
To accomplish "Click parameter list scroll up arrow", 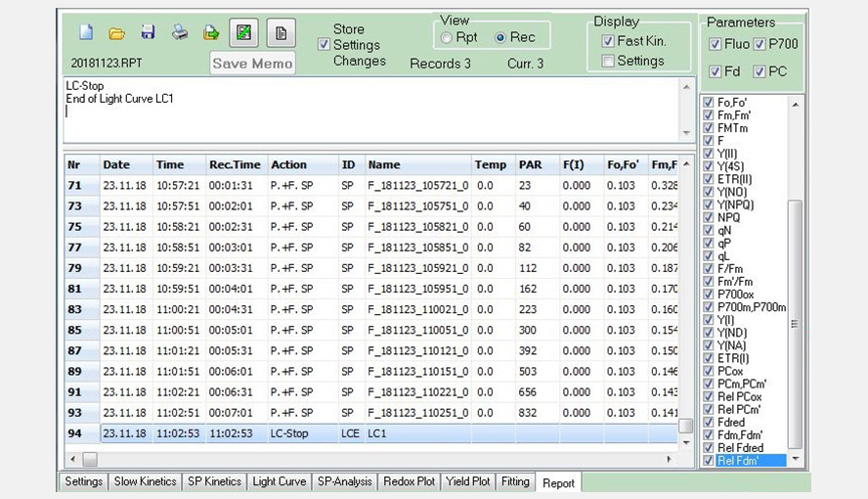I will tap(796, 105).
